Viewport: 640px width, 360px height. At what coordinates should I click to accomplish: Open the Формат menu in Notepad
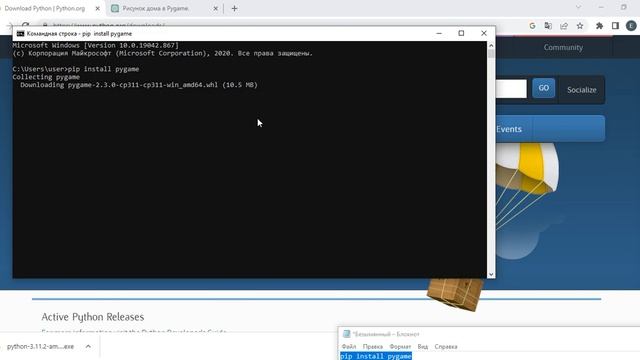click(x=400, y=347)
